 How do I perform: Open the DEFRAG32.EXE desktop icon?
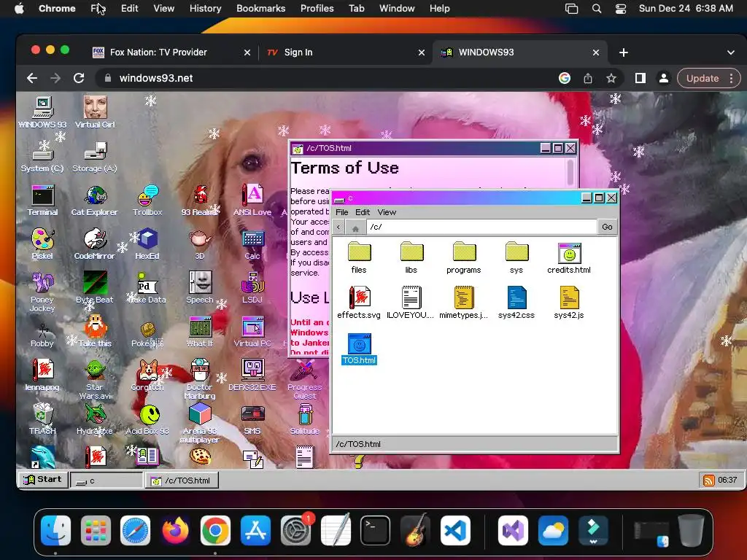click(x=252, y=376)
